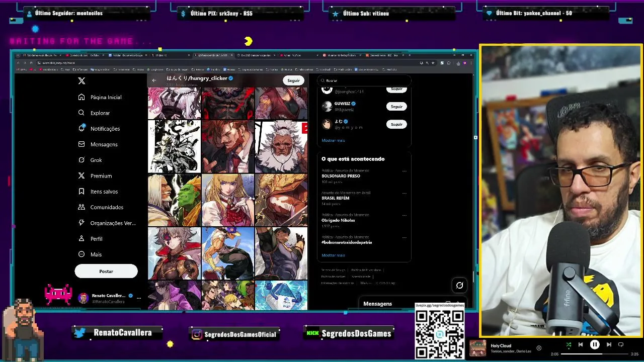The image size is (644, 362).
Task: Click the song progress bar
Action: 595,354
